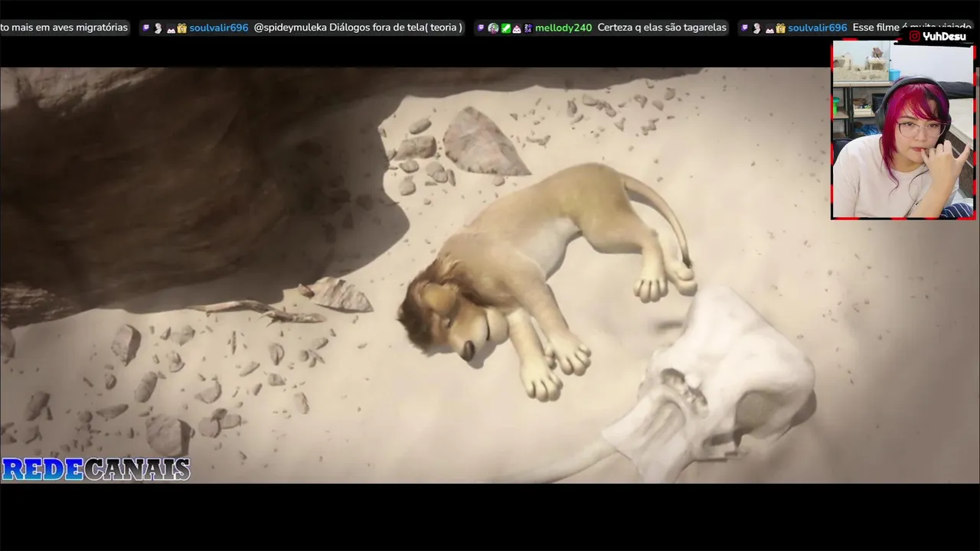Click the gift badge beside first soulvalir696 name
Image resolution: width=980 pixels, height=551 pixels.
click(182, 28)
